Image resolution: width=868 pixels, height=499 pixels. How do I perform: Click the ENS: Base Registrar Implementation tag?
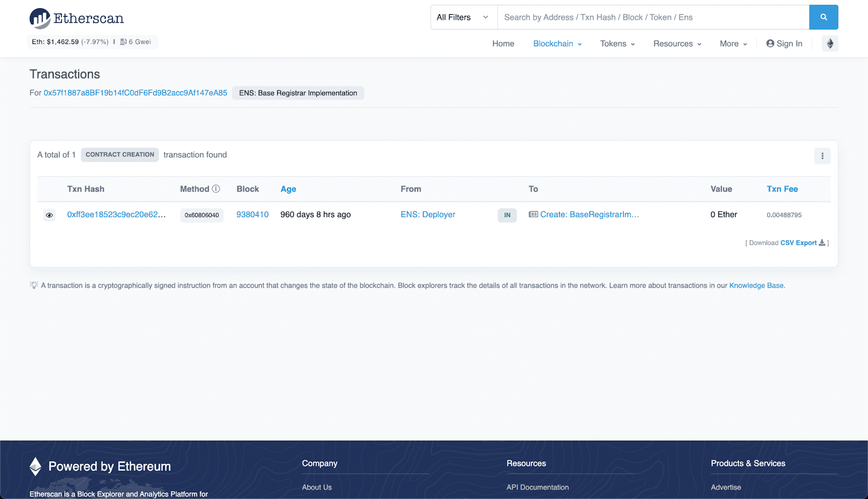tap(298, 93)
